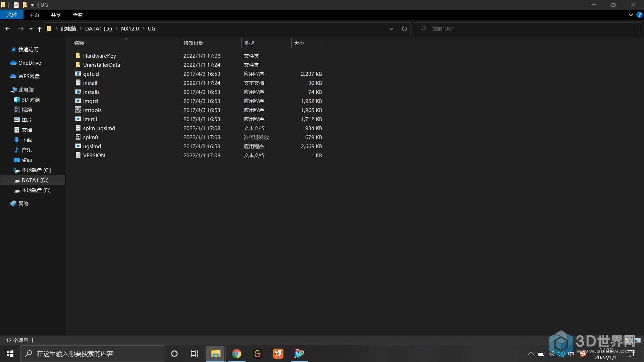Select the lmtools application icon
The width and height of the screenshot is (644, 362).
pos(78,110)
